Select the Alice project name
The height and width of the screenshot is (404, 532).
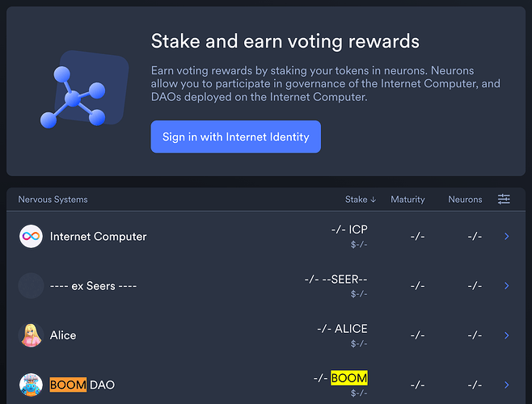63,335
